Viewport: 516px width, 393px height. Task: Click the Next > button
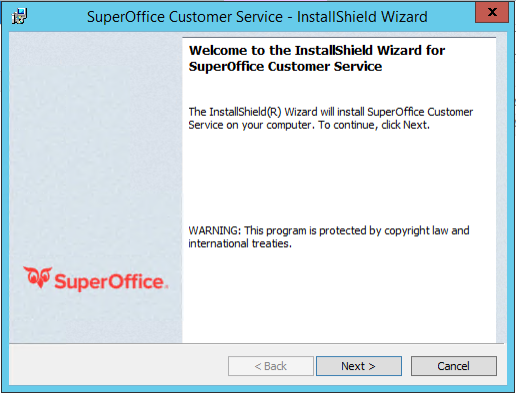pyautogui.click(x=359, y=366)
